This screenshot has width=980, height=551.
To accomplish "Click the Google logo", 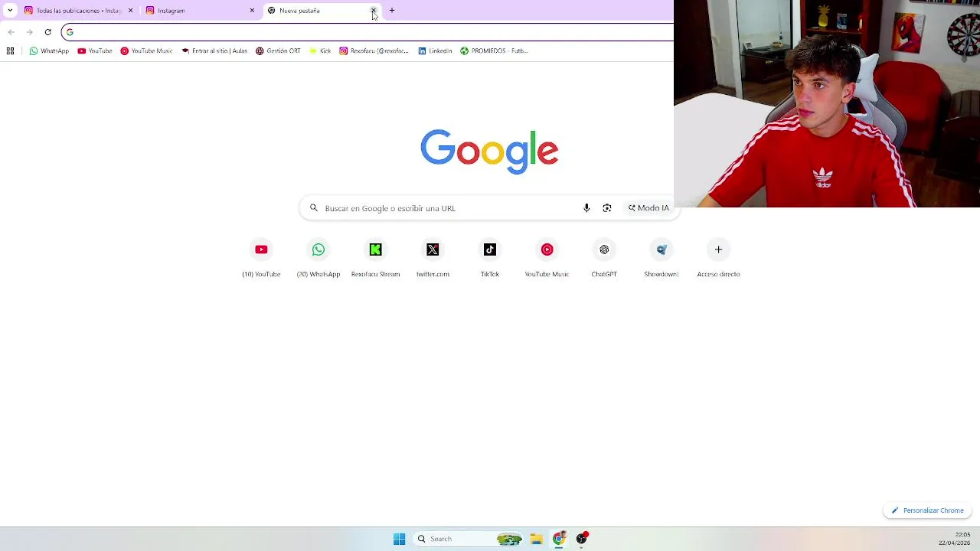I will [489, 151].
